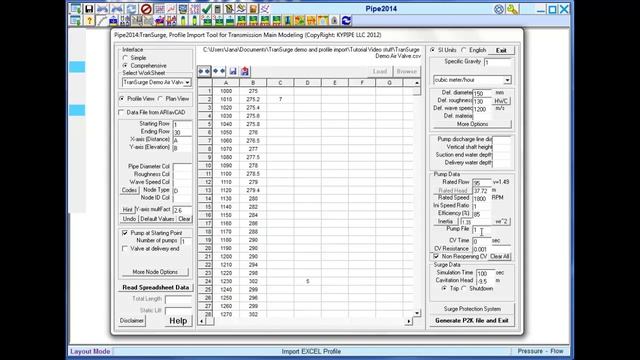Select the SI Units radio button
The image size is (640, 360).
(x=433, y=50)
